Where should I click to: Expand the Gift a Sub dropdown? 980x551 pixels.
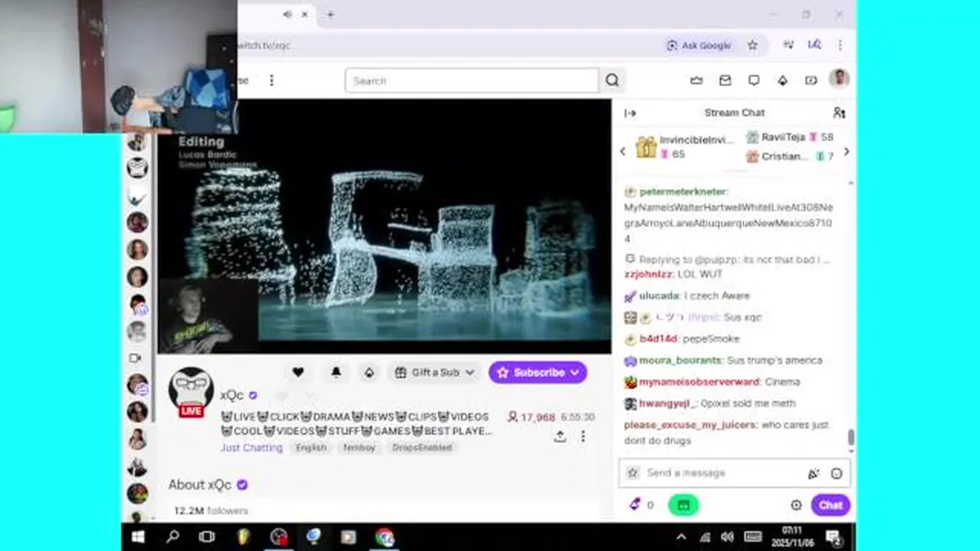coord(436,372)
